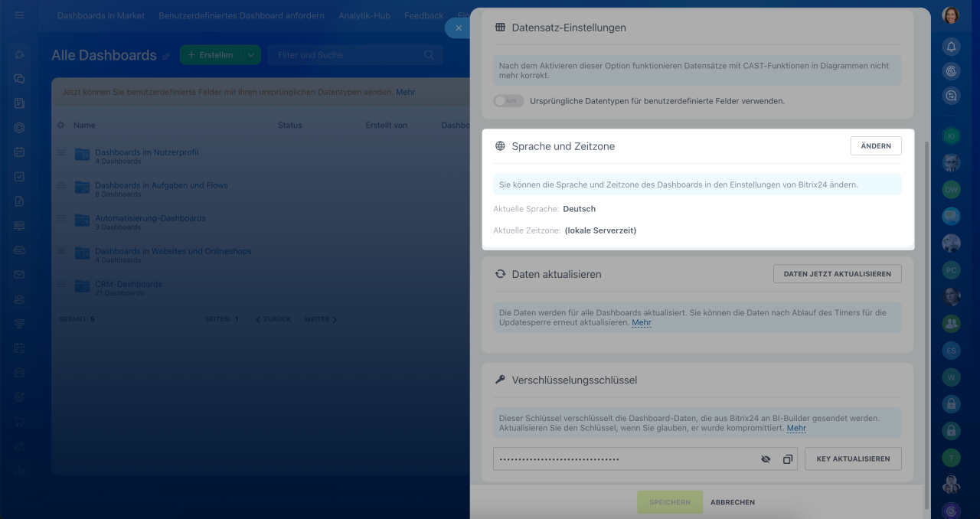Open the documents icon in left sidebar
The image size is (980, 519).
coord(19,201)
